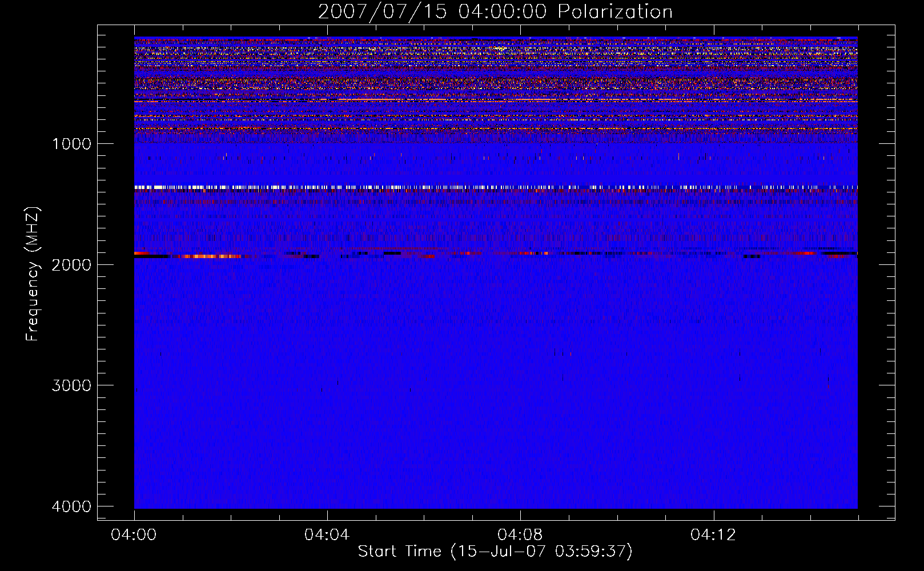Click the 3000 frequency tick label
The width and height of the screenshot is (924, 571).
71,385
